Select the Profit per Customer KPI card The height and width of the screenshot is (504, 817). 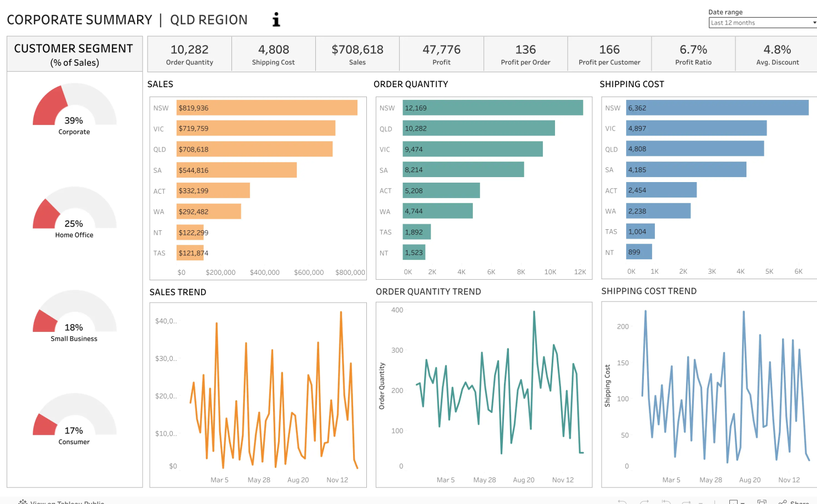tap(609, 54)
